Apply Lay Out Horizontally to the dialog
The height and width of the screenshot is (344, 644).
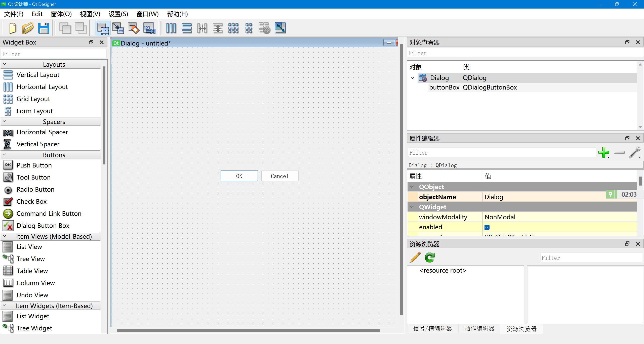pos(171,28)
